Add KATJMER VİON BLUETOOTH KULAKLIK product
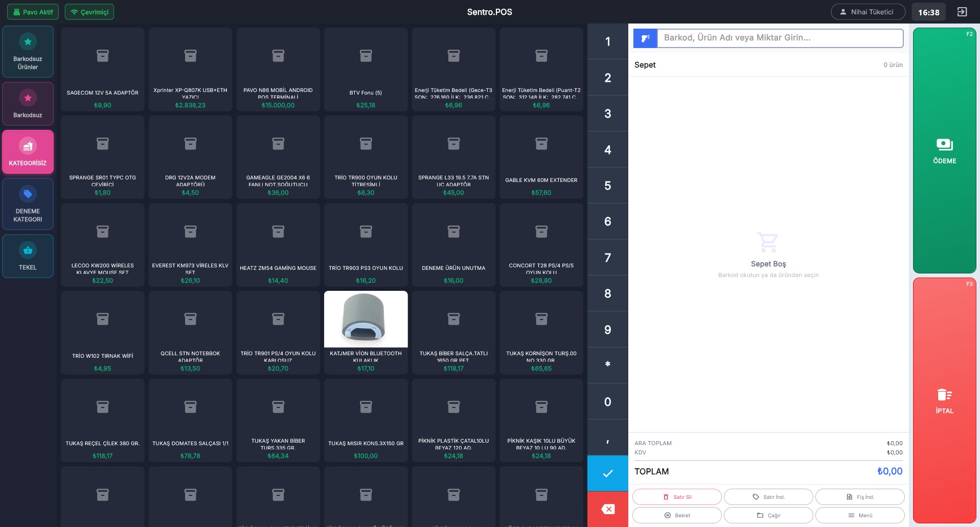This screenshot has height=527, width=980. click(x=366, y=333)
